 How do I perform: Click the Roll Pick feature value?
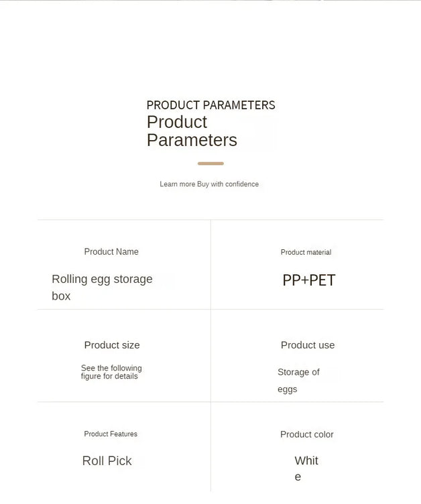tap(107, 461)
